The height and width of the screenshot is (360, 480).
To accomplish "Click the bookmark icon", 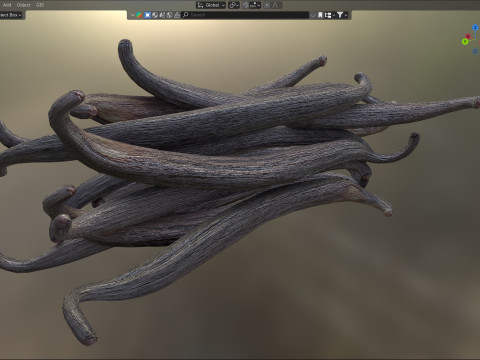I will pyautogui.click(x=320, y=15).
